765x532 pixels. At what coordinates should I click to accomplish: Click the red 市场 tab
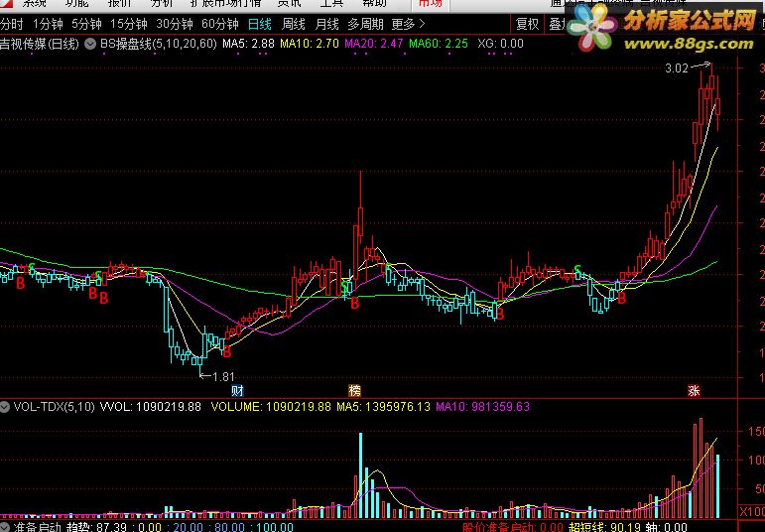(x=431, y=4)
